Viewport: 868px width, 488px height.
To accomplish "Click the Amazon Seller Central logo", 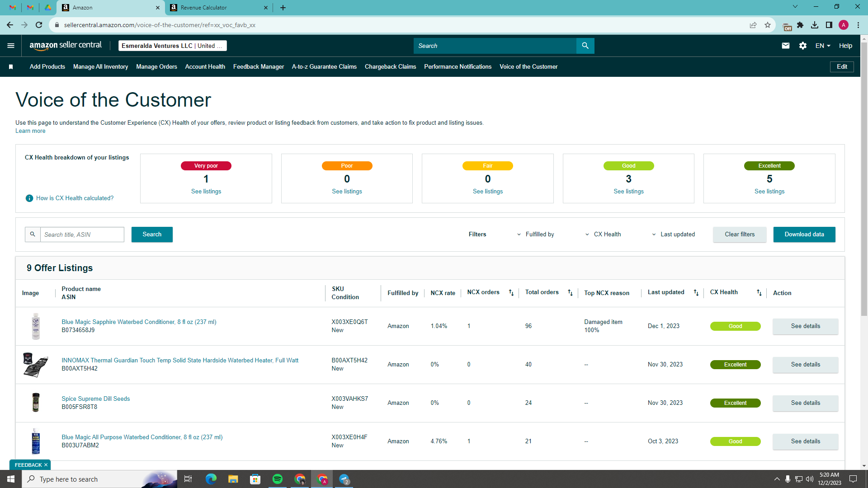I will [66, 46].
